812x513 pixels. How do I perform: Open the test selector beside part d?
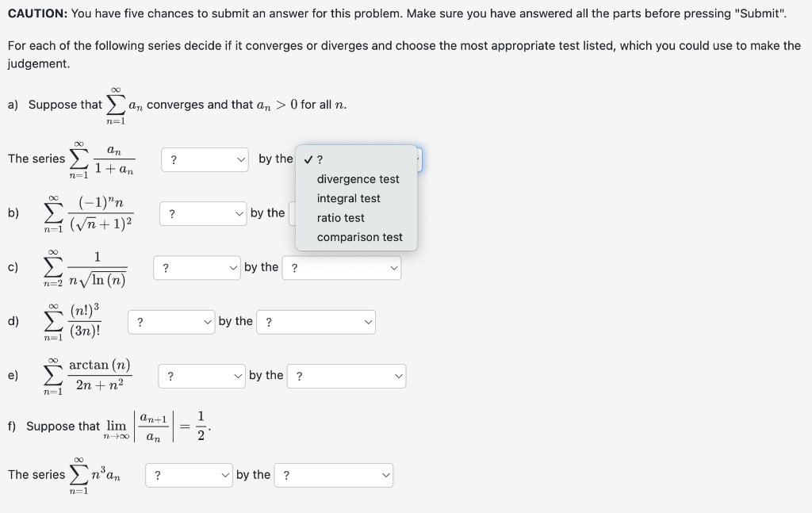(316, 321)
